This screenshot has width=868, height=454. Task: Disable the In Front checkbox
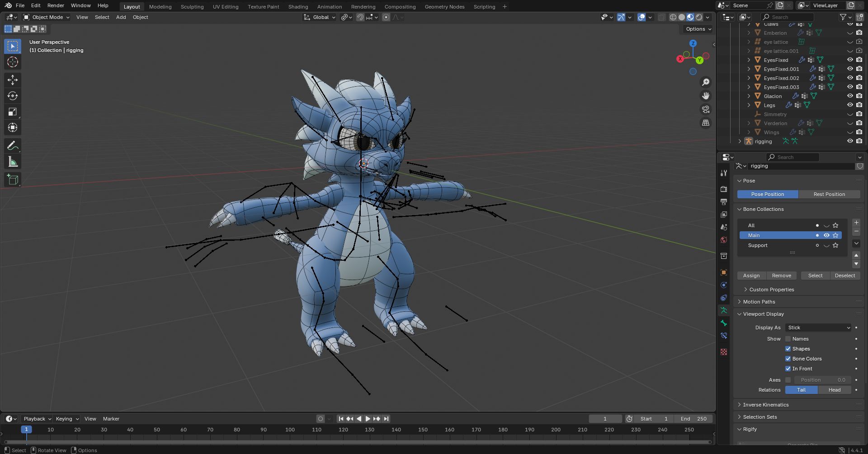788,369
